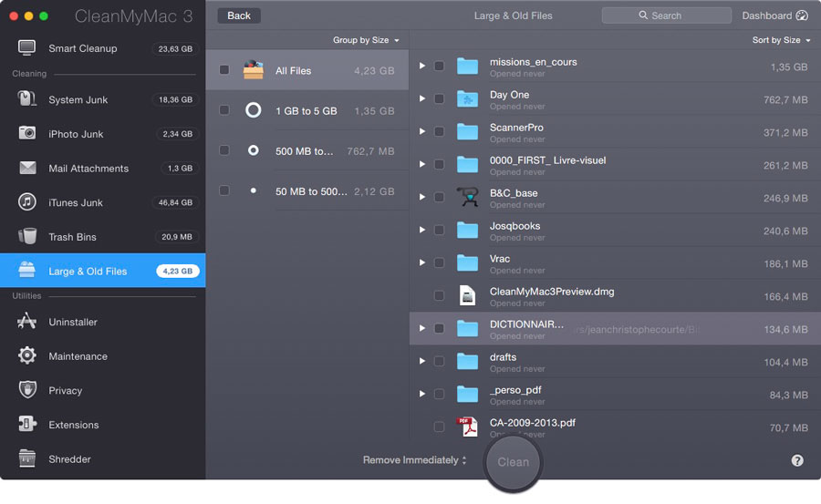Image resolution: width=821 pixels, height=504 pixels.
Task: Click the CA-2009-2013.pdf PDF icon
Action: [467, 427]
